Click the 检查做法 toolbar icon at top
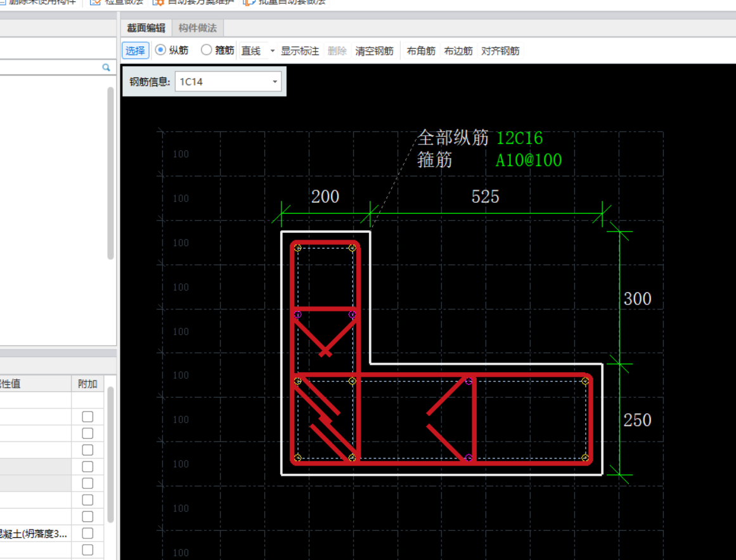Image resolution: width=736 pixels, height=560 pixels. tap(95, 2)
